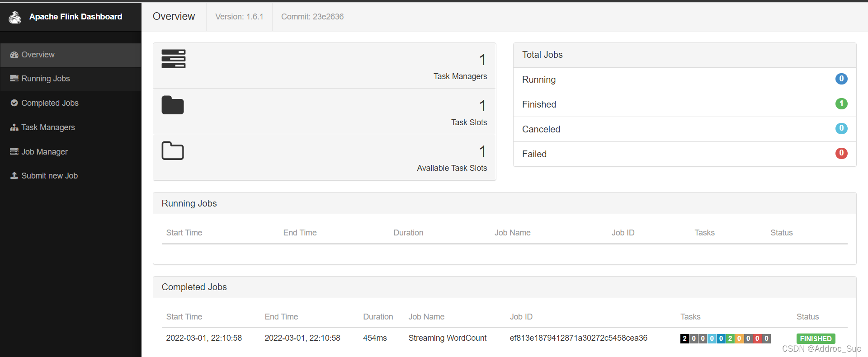
Task: Click the orange tasks badge showing 0
Action: click(739, 338)
